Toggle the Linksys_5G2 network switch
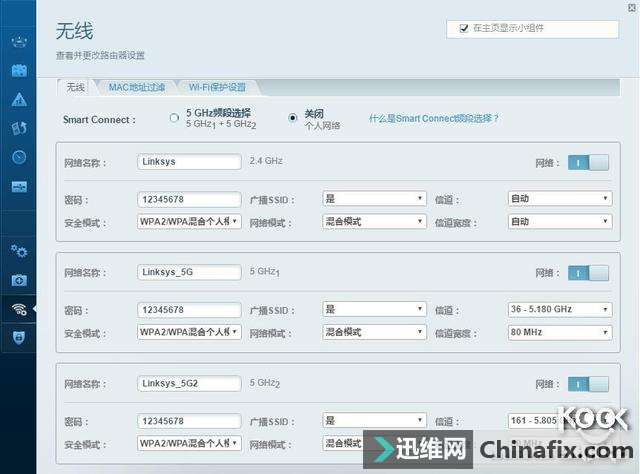Image resolution: width=640 pixels, height=474 pixels. 588,384
